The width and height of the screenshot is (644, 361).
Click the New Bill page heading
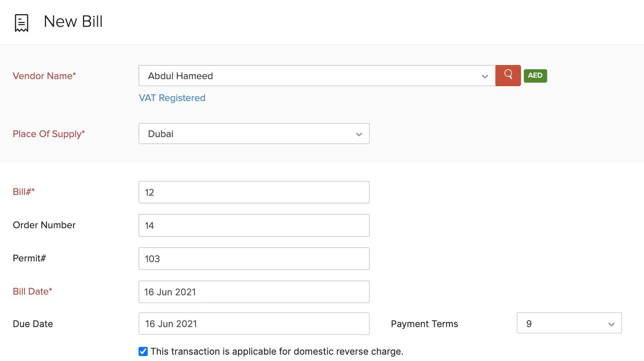click(73, 22)
